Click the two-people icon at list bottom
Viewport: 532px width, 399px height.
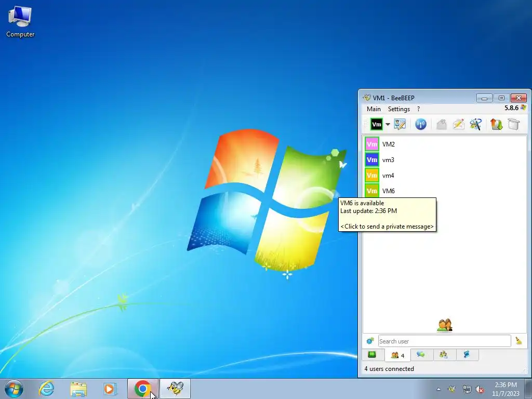coord(445,325)
